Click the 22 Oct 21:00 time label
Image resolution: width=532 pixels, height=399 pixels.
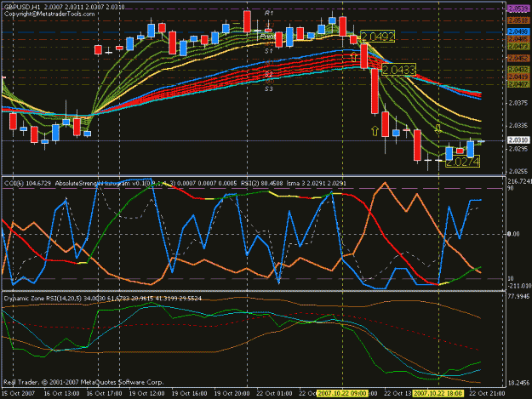point(487,394)
